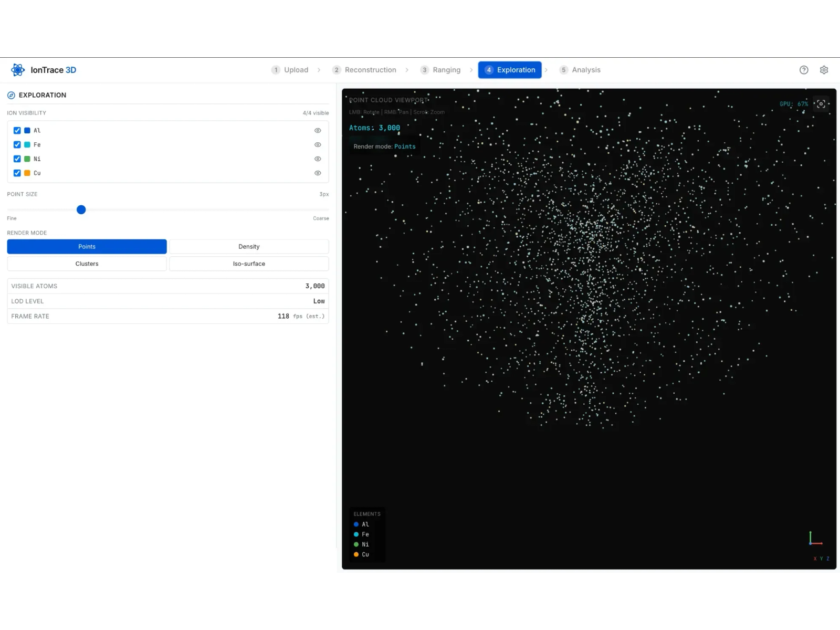Click the Visible Atoms value 3,000
This screenshot has width=840, height=630.
[x=315, y=286]
